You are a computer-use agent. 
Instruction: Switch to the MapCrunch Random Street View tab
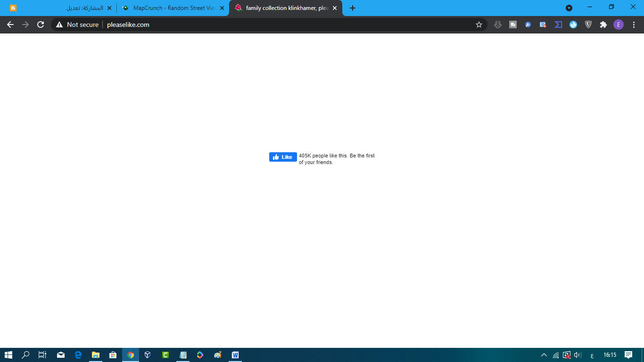[x=173, y=8]
